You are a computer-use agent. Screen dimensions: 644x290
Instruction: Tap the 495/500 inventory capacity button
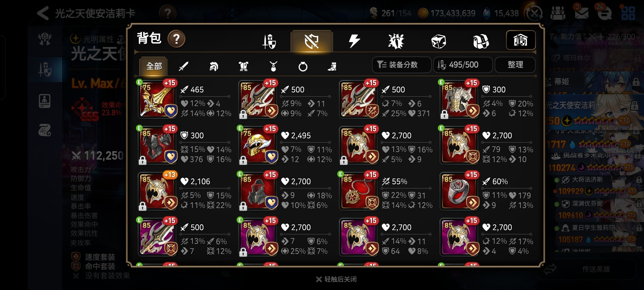coord(463,65)
